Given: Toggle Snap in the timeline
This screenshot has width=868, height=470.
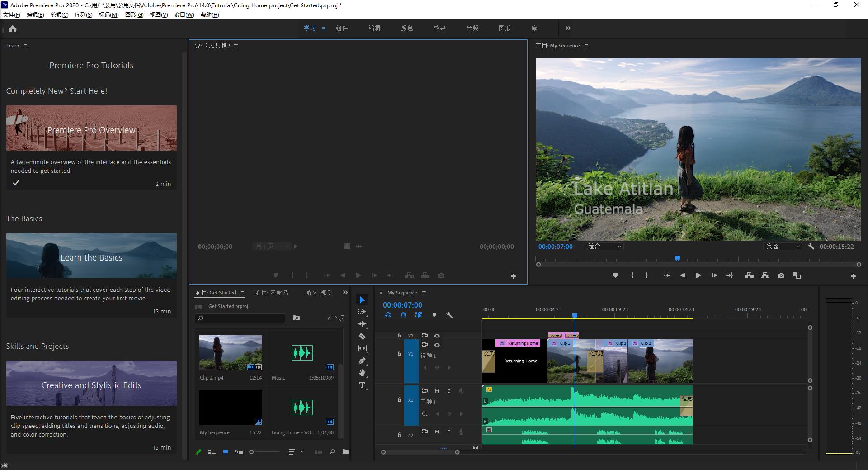Looking at the screenshot, I should tap(403, 315).
